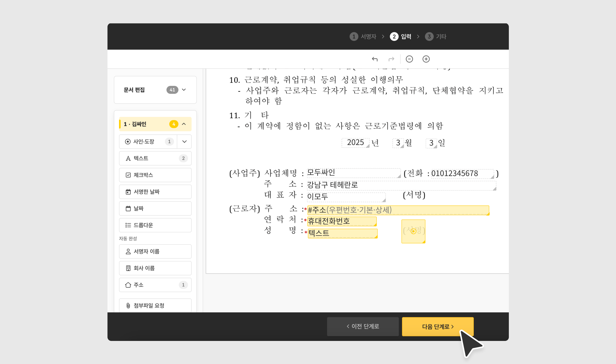
Task: Add a 드롭다운 field from the sidebar
Action: (155, 225)
